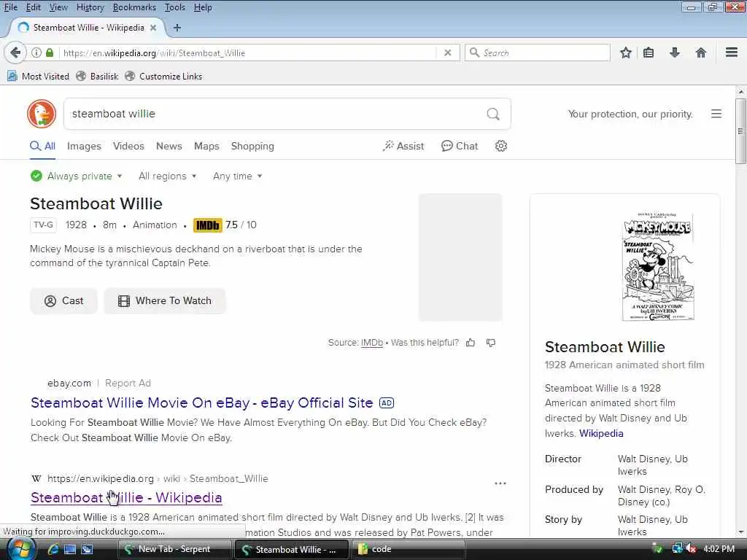This screenshot has height=560, width=747.
Task: Click the Where To Watch button
Action: tap(165, 301)
